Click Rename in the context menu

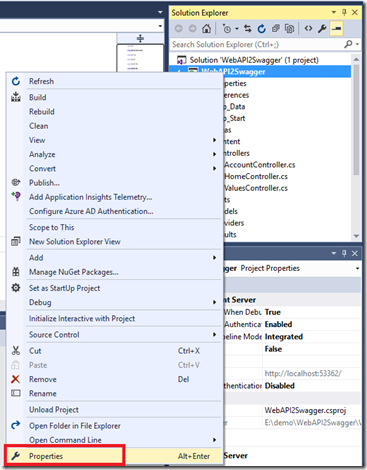click(x=114, y=394)
